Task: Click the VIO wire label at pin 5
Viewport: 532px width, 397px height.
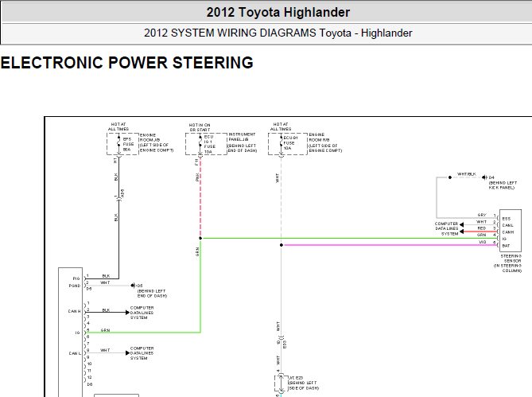Action: [x=482, y=242]
